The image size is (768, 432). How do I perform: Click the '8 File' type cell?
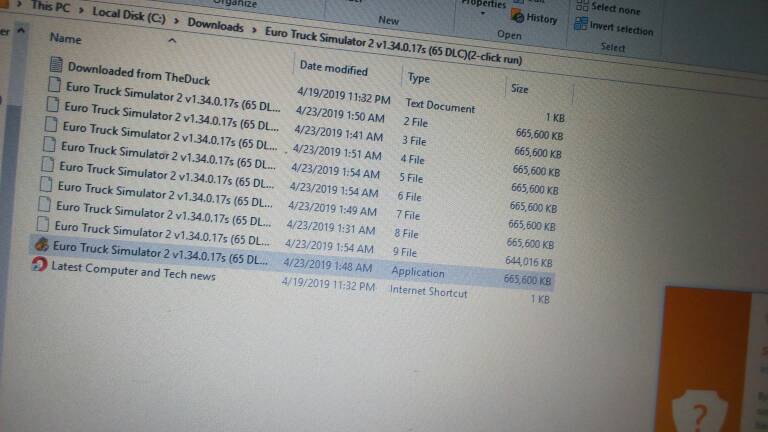(406, 234)
